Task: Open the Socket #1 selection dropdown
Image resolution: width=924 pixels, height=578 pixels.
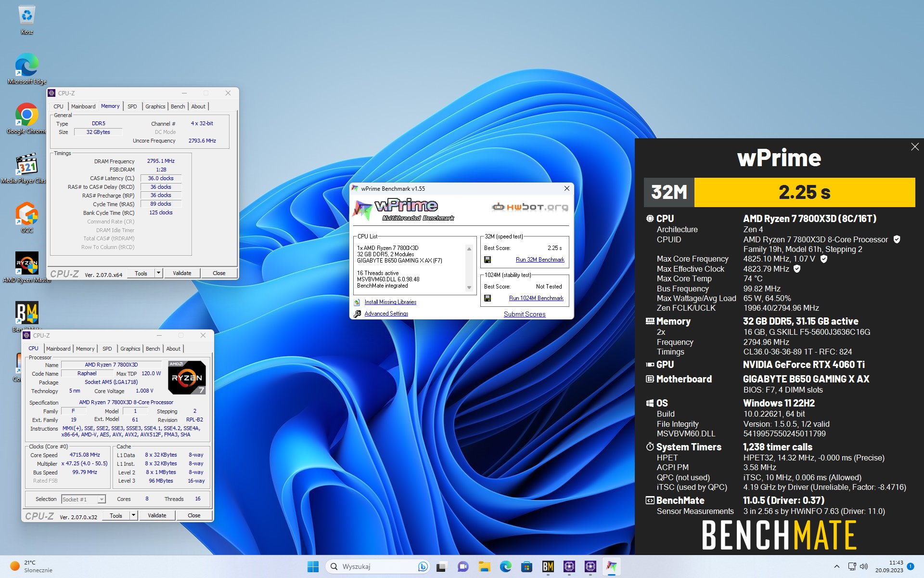Action: (101, 499)
